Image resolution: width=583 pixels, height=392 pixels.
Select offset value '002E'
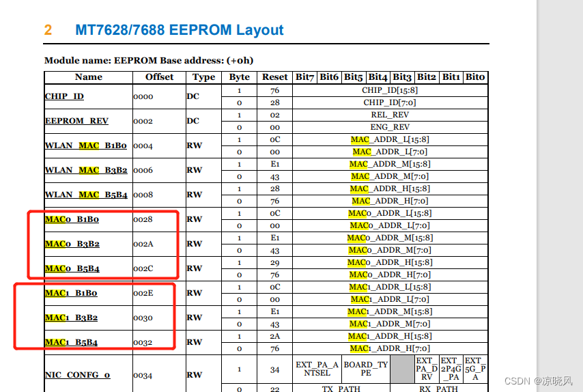pyautogui.click(x=143, y=293)
